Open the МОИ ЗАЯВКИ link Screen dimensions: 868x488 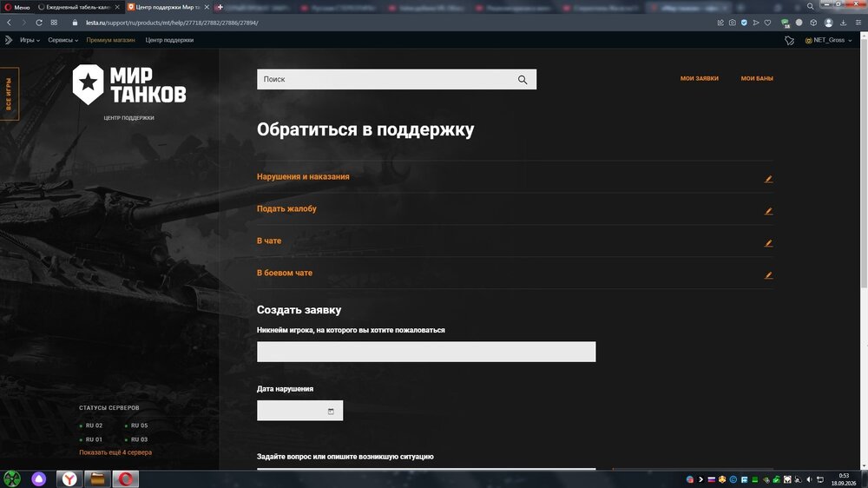pos(699,79)
